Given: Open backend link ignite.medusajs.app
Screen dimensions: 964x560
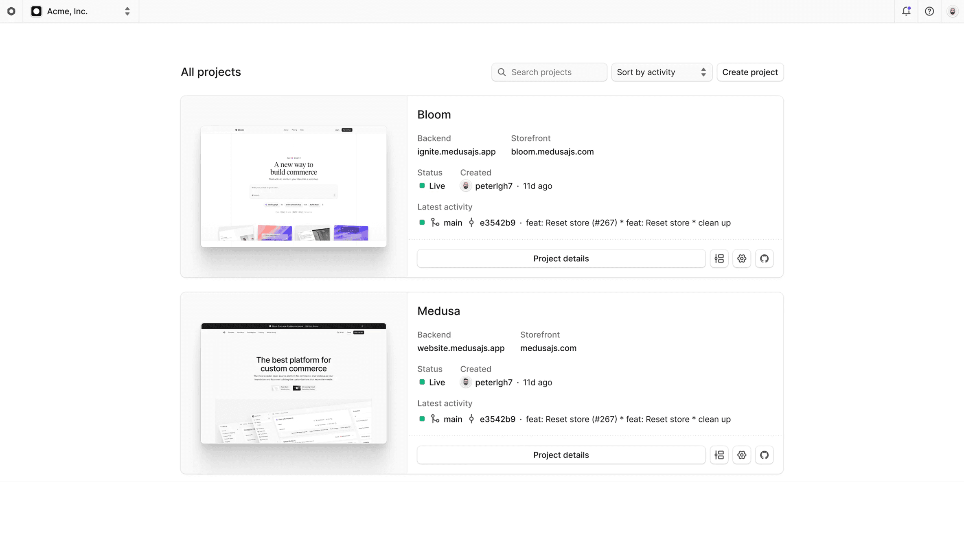Looking at the screenshot, I should point(456,152).
